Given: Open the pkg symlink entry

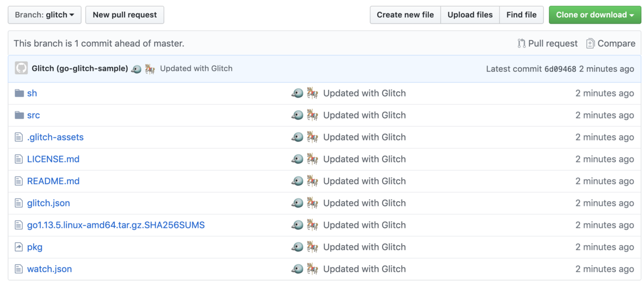Looking at the screenshot, I should tap(35, 247).
